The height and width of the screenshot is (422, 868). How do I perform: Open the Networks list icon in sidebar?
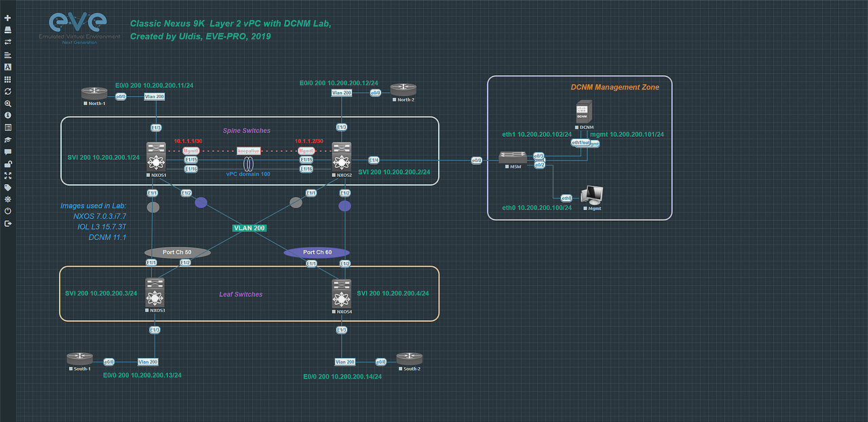[x=7, y=42]
